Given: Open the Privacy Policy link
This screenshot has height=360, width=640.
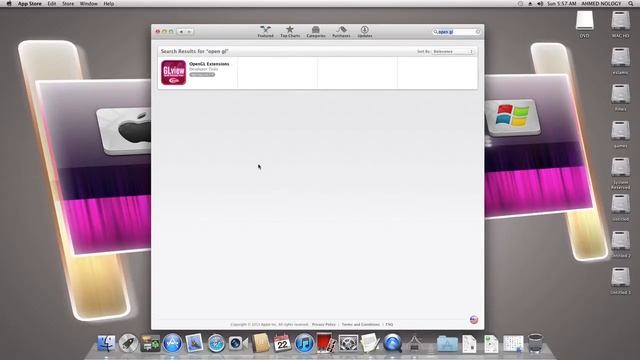Looking at the screenshot, I should pos(324,324).
